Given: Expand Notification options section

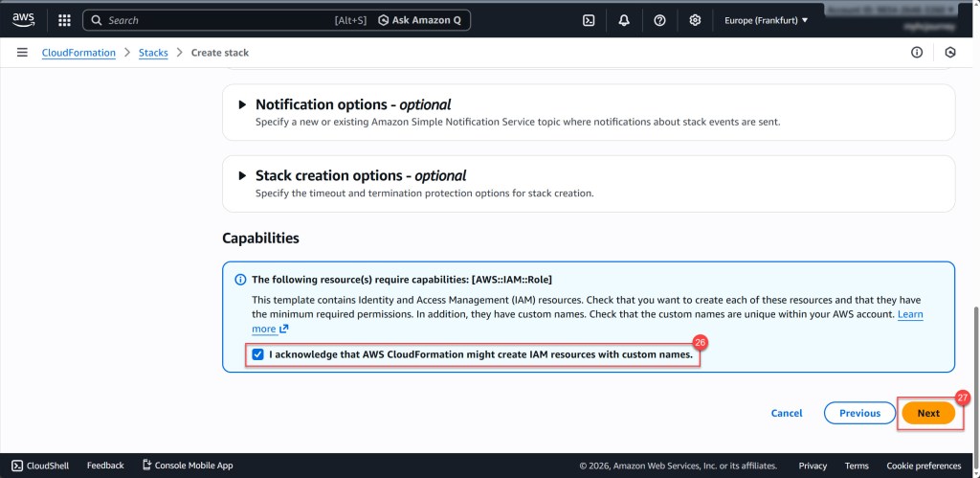Looking at the screenshot, I should [241, 104].
